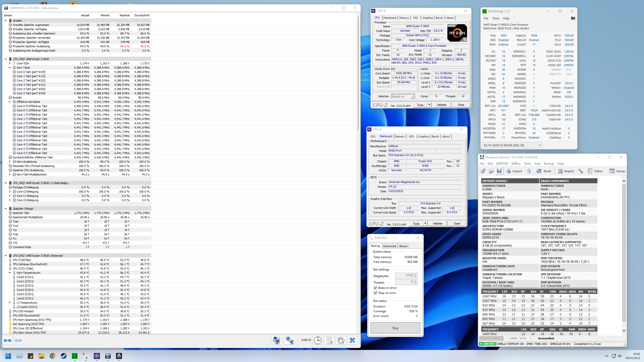
Task: Click HWiNFO vertical scrollbar
Action: (x=358, y=73)
